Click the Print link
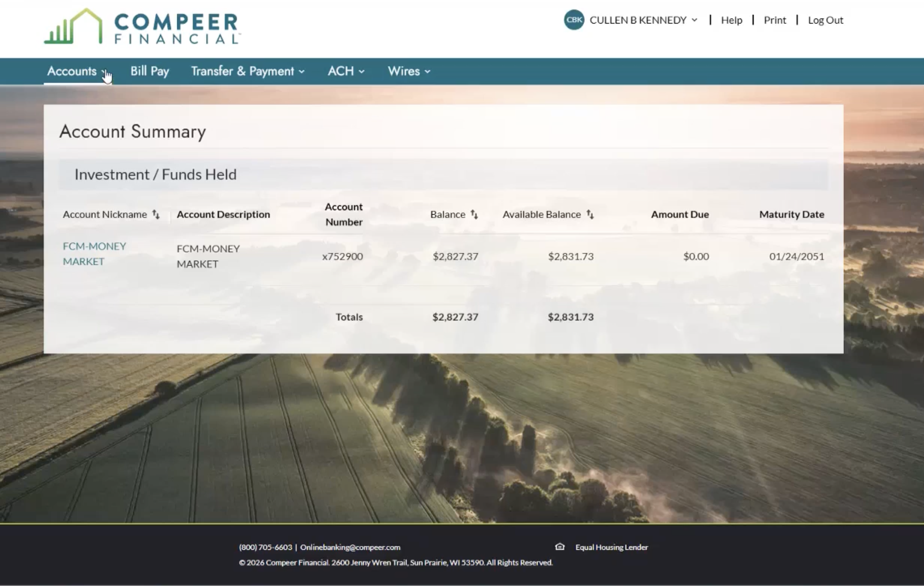 tap(775, 20)
